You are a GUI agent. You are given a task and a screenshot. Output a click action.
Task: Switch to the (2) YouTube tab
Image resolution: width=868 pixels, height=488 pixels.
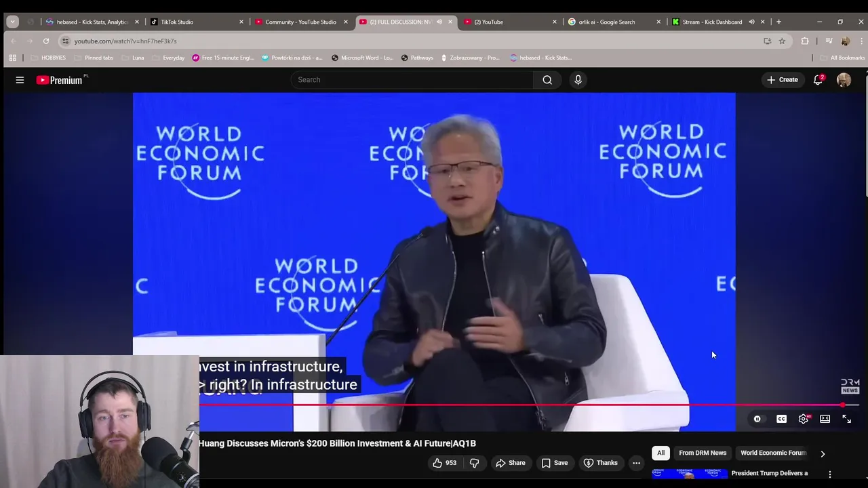tap(510, 22)
